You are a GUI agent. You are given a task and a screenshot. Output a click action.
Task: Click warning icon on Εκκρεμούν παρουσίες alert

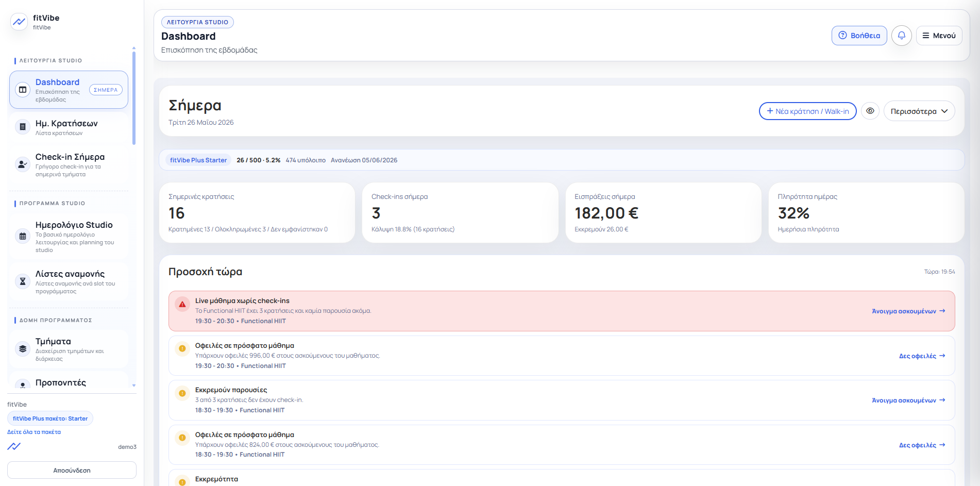(x=182, y=393)
